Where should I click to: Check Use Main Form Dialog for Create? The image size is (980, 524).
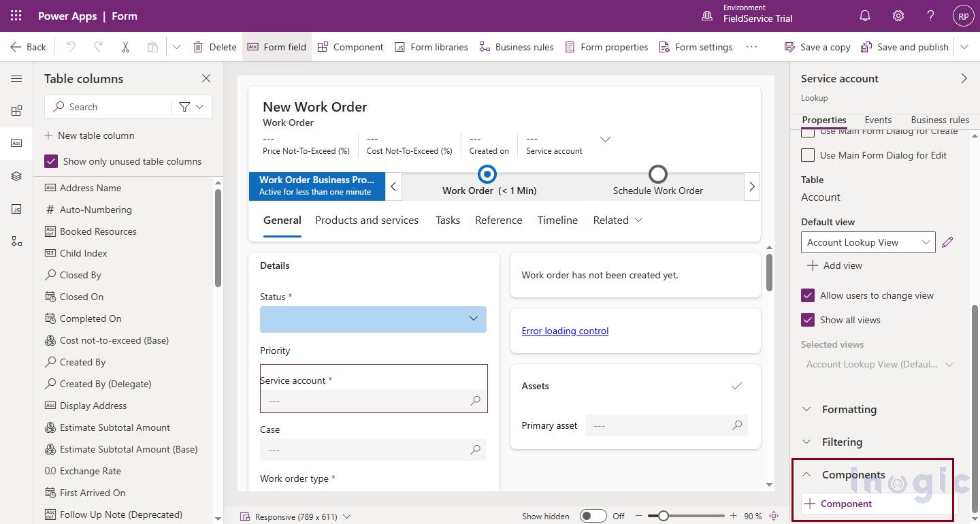pos(808,132)
